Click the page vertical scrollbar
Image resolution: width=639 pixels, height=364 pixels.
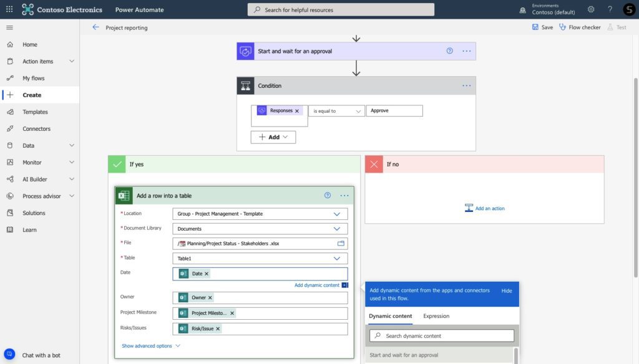(636, 177)
